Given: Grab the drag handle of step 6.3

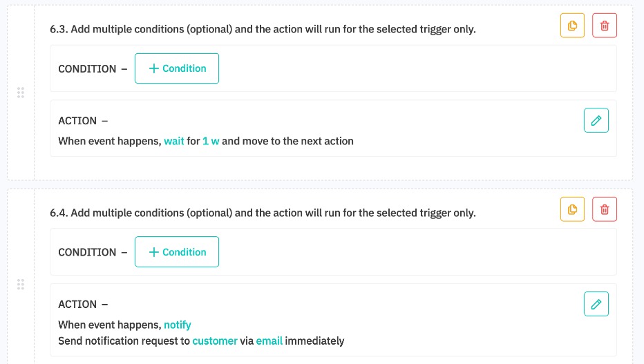Looking at the screenshot, I should click(21, 93).
